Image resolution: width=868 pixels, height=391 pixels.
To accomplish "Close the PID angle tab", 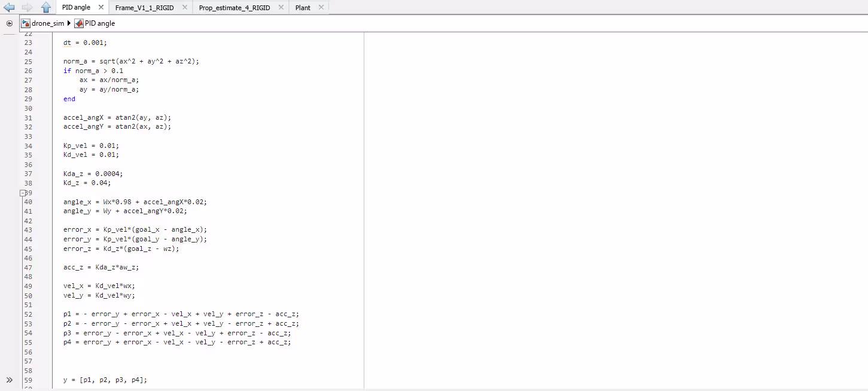I will pos(100,7).
